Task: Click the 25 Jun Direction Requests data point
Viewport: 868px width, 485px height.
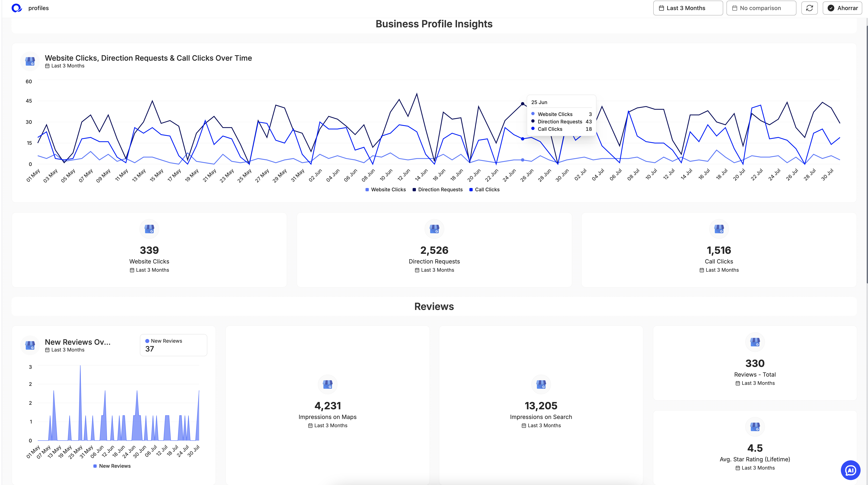Action: (x=523, y=104)
